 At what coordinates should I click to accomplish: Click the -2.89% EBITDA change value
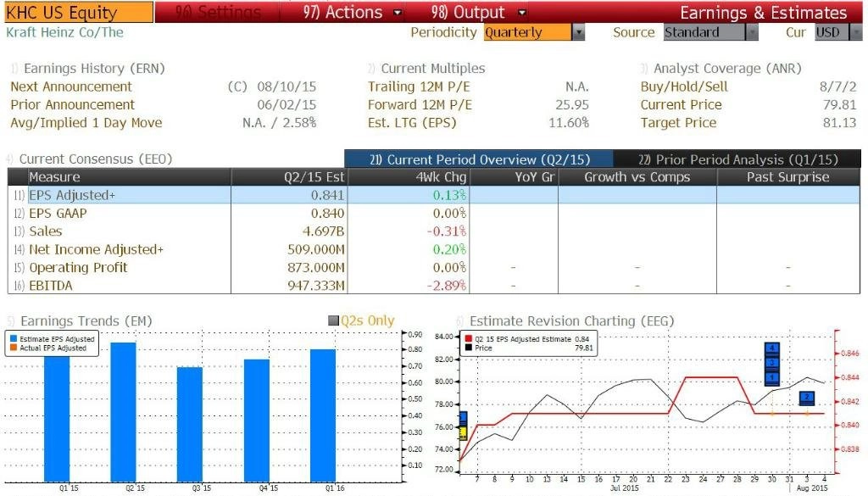tap(446, 286)
